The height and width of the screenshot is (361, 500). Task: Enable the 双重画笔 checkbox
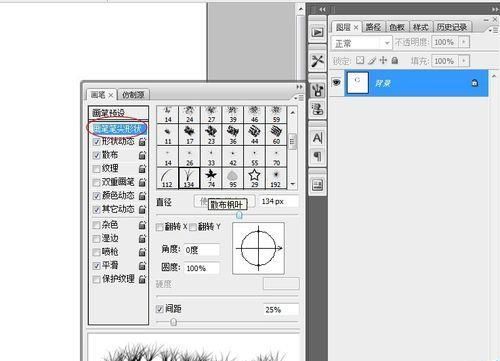(x=97, y=183)
